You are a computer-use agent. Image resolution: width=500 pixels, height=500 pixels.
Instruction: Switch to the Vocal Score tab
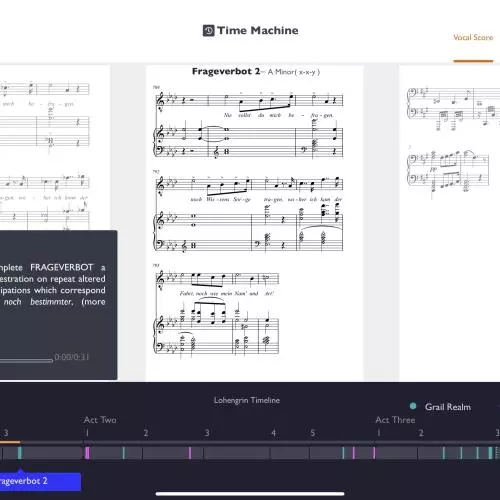coord(473,37)
